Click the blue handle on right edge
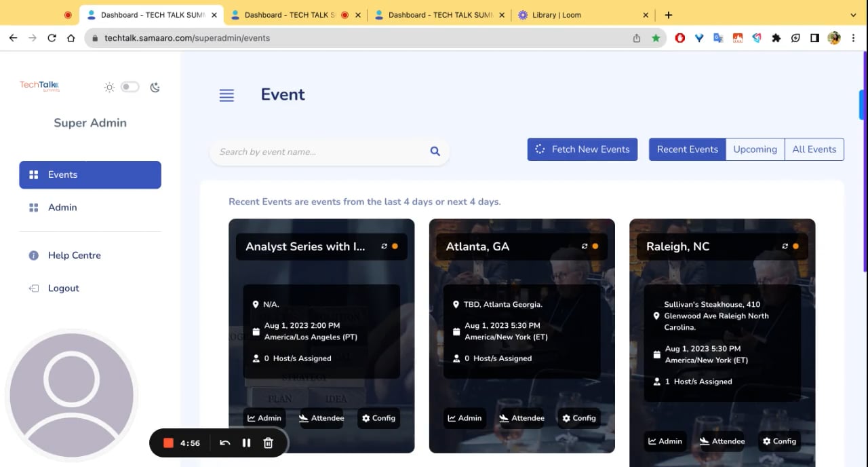 tap(863, 105)
